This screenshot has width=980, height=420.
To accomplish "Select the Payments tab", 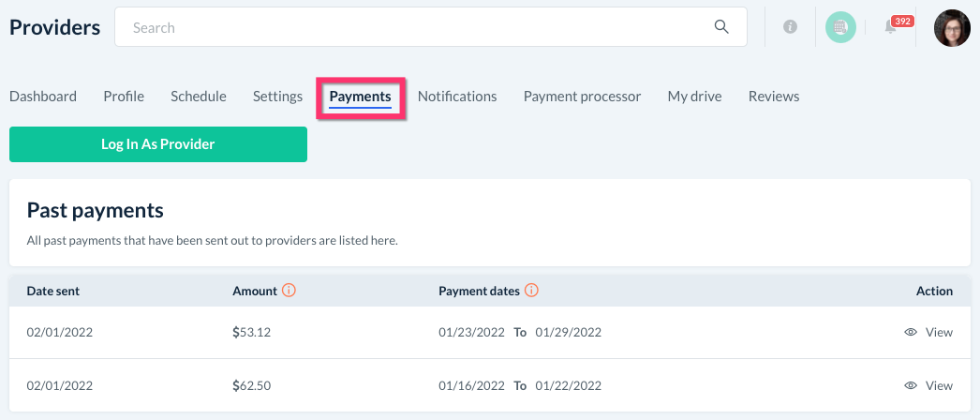I will [360, 96].
